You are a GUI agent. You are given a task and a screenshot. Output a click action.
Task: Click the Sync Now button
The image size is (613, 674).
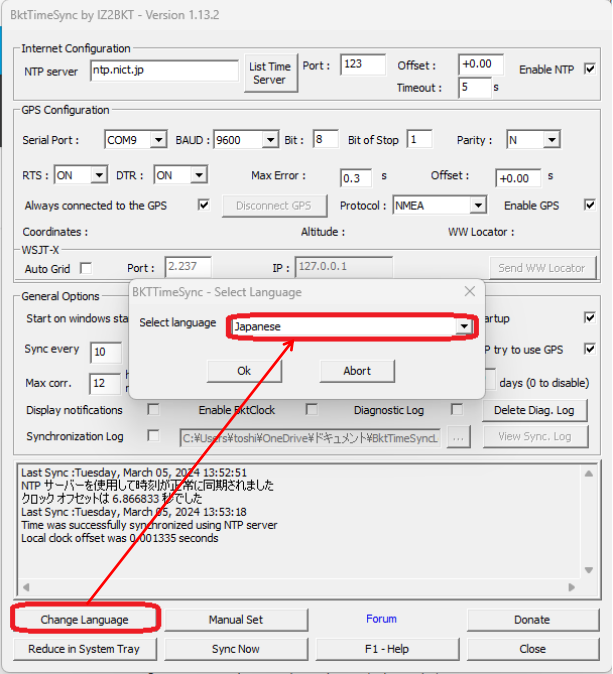click(x=236, y=649)
